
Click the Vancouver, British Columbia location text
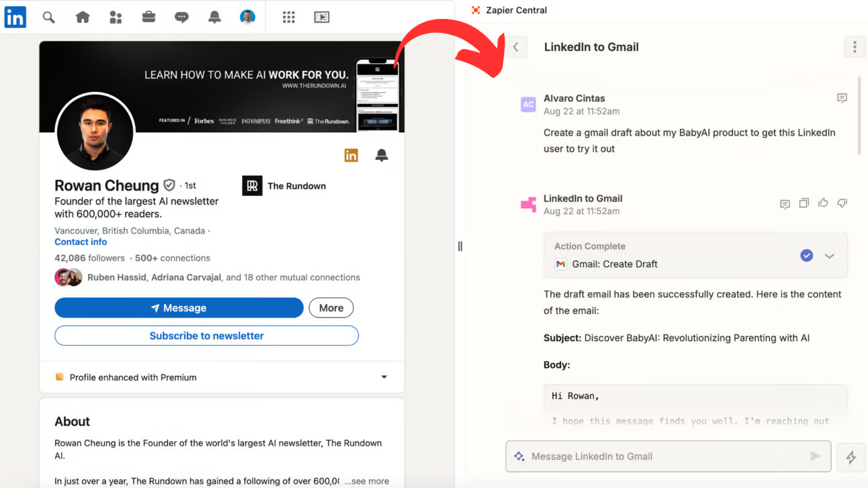click(x=130, y=231)
